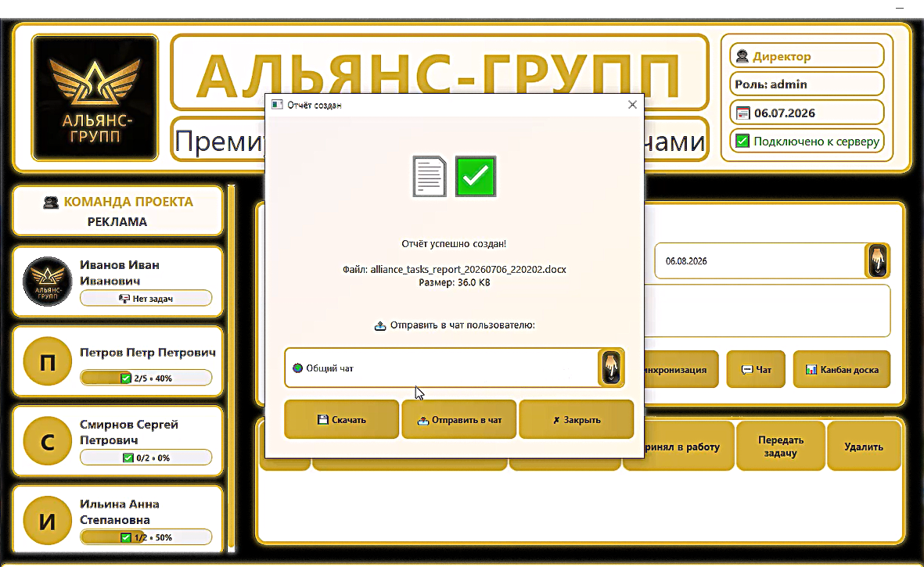Click the Реклама project name label

click(x=117, y=222)
